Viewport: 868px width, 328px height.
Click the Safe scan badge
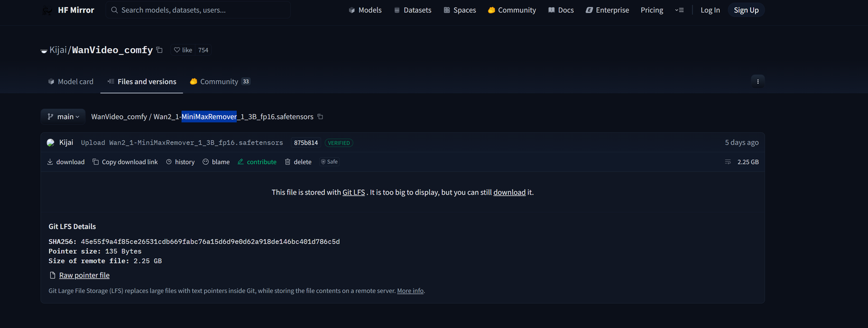click(x=329, y=162)
